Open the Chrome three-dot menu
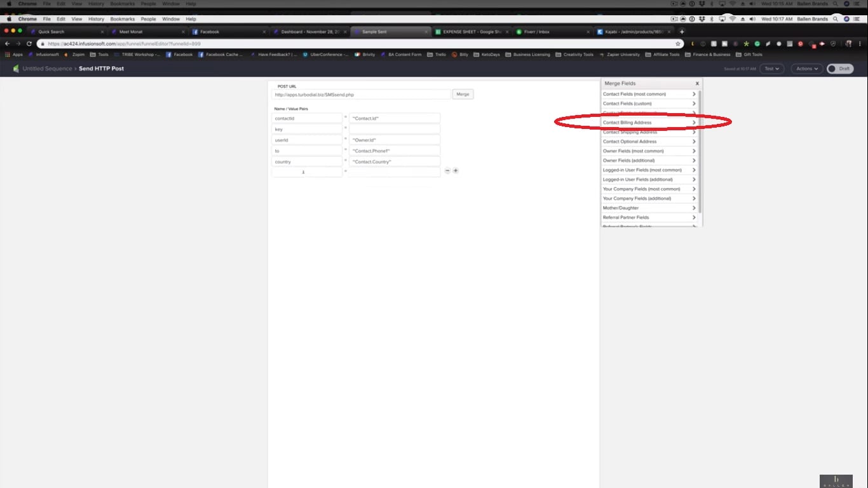 pos(860,44)
